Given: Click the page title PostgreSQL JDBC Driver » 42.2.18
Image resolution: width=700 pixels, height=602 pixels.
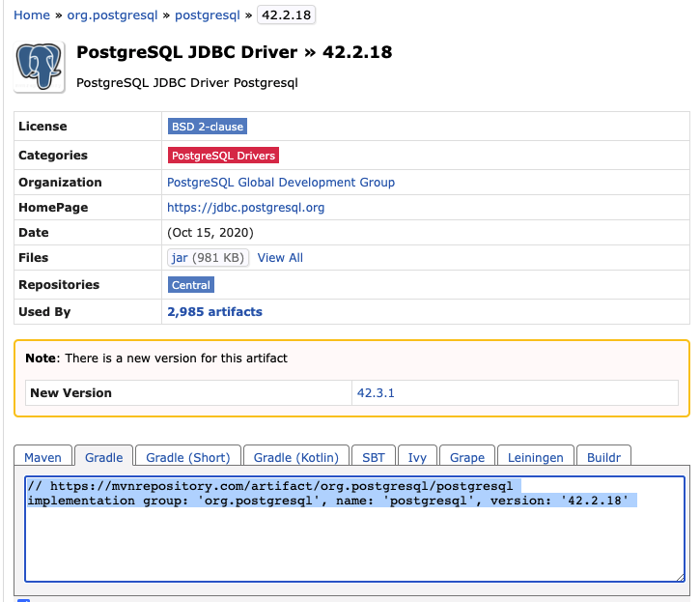Looking at the screenshot, I should coord(235,52).
